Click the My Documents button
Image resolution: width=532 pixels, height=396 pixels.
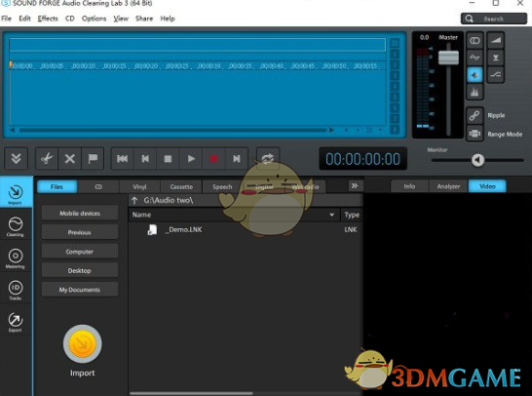coord(80,290)
